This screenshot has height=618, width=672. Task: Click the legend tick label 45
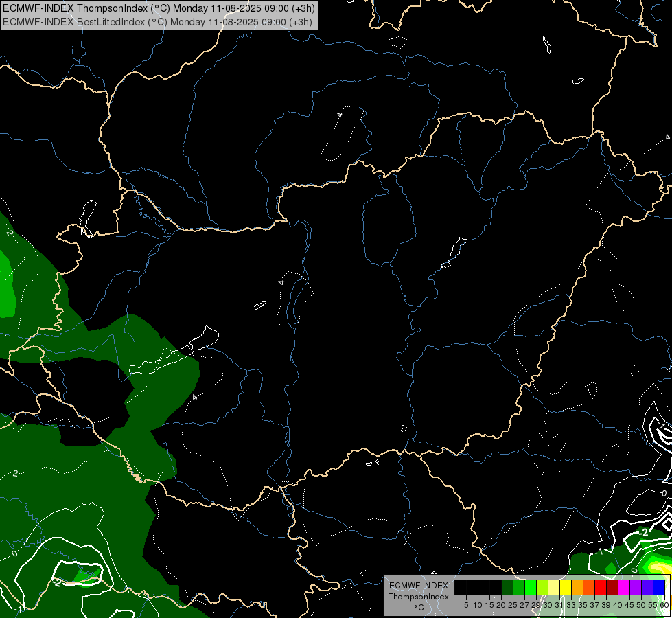click(x=629, y=605)
